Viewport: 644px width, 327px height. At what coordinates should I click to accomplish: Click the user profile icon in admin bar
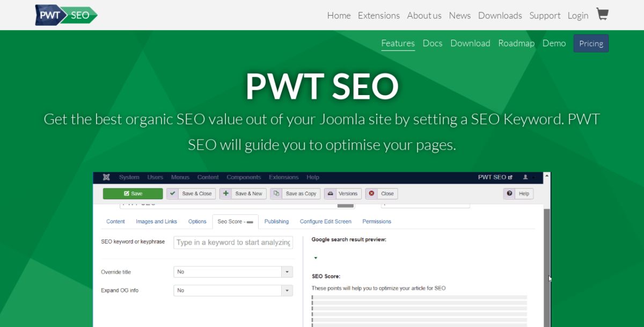tap(525, 177)
